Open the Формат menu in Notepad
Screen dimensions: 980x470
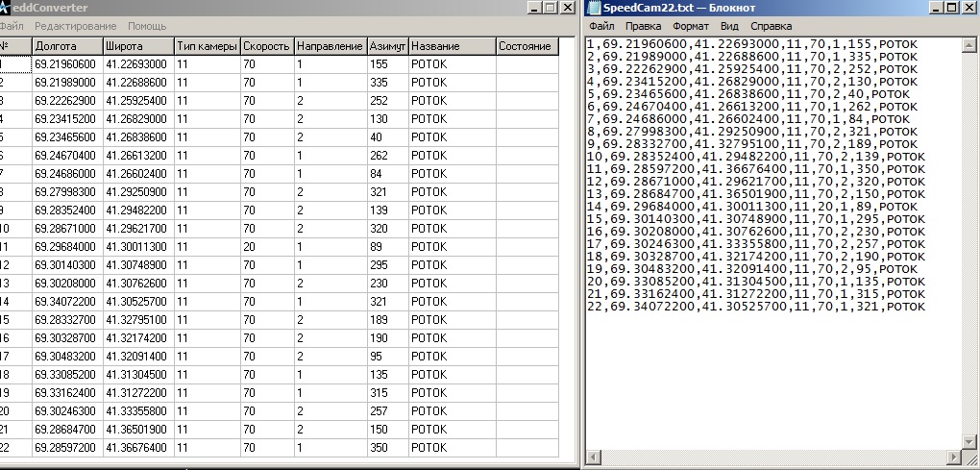pyautogui.click(x=691, y=26)
